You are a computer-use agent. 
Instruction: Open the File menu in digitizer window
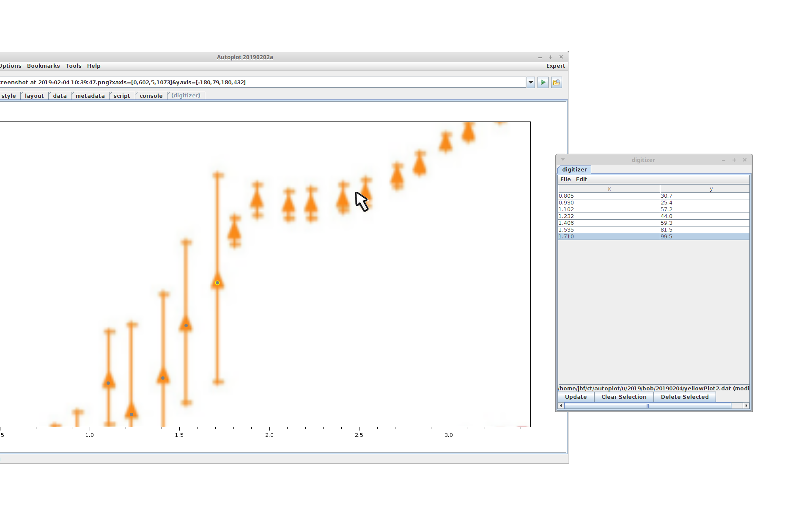[565, 179]
